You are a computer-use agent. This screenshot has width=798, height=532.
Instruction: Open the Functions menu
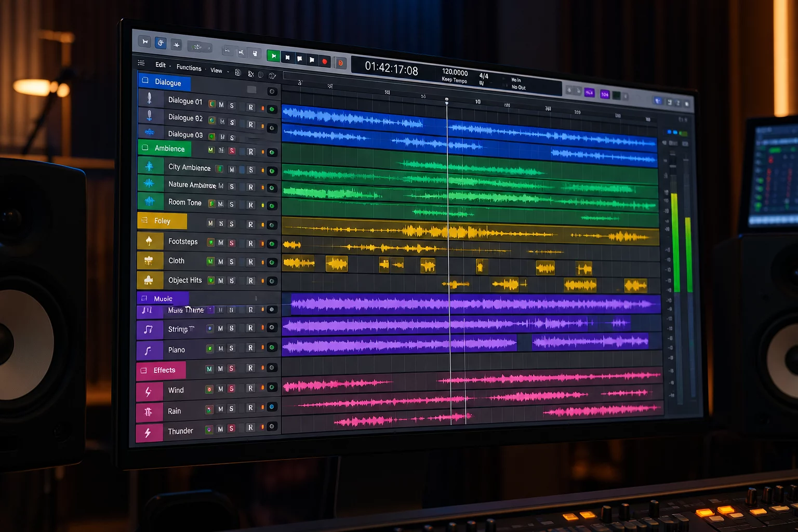point(189,68)
